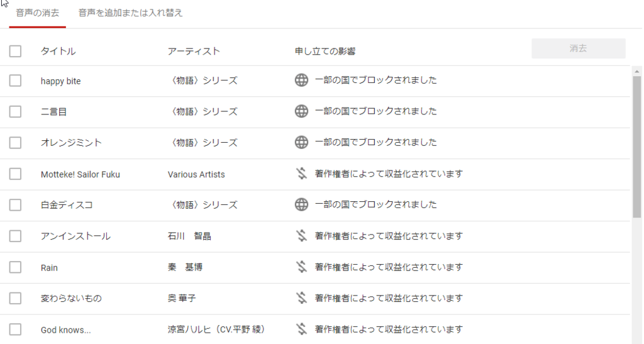Viewport: 644px width, 344px height.
Task: Select the Motteke! Sailor Fuku checkbox
Action: [x=15, y=174]
